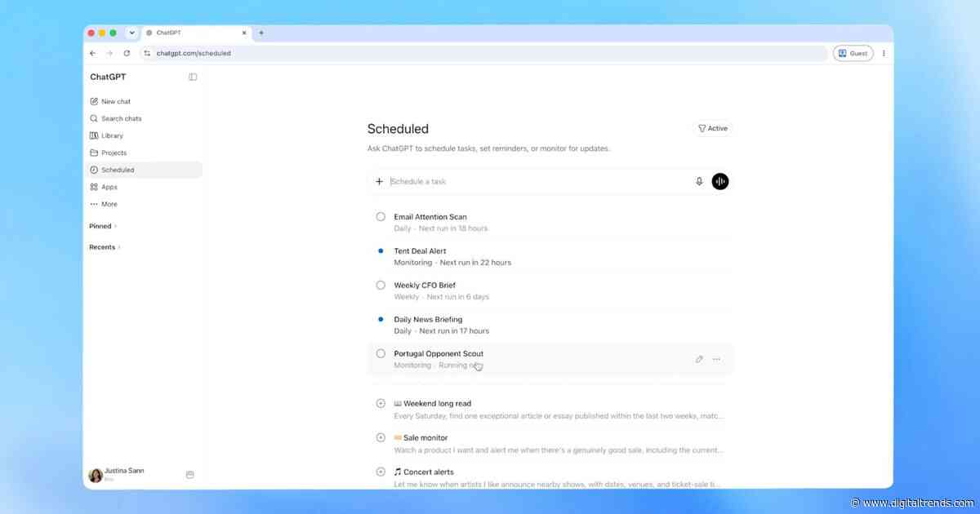Open a new browser tab
Viewport: 980px width, 514px height.
[261, 33]
